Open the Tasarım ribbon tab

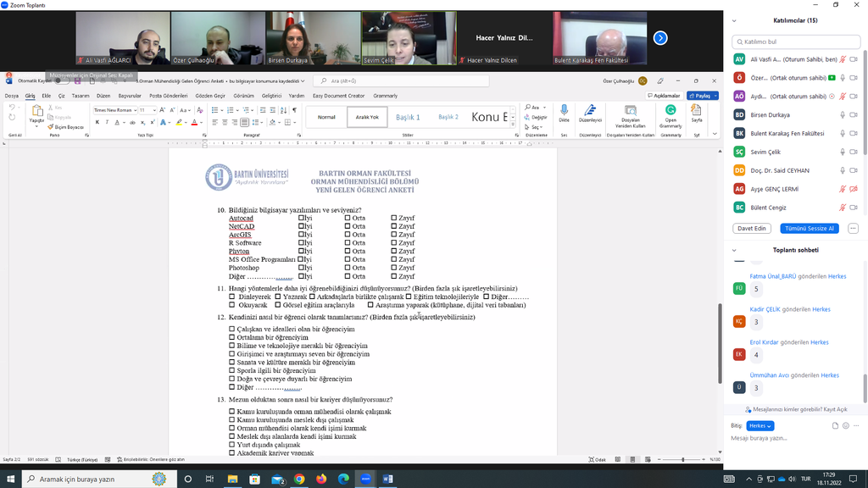(x=81, y=96)
